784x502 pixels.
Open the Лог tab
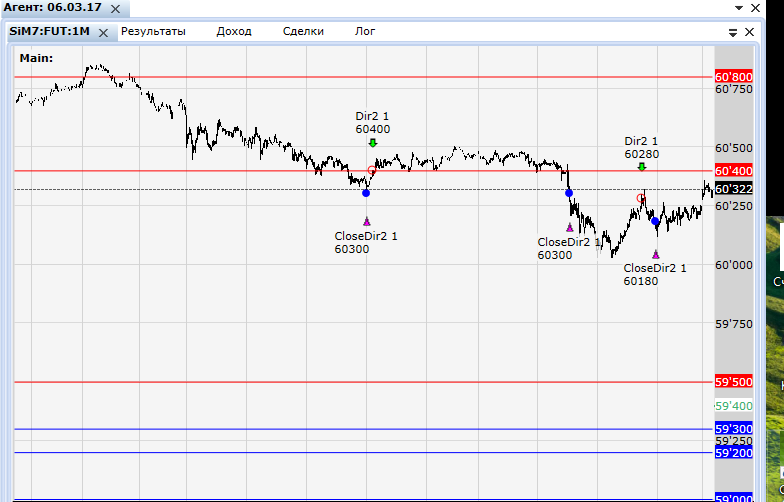point(364,32)
